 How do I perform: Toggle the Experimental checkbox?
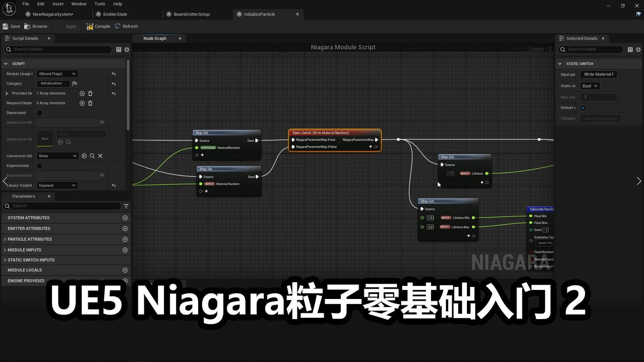pos(39,166)
